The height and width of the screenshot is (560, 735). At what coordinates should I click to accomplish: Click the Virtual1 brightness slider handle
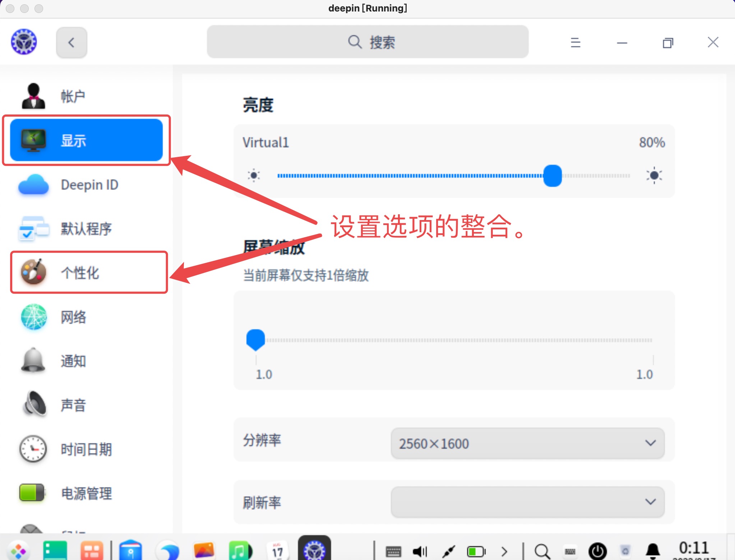(552, 176)
